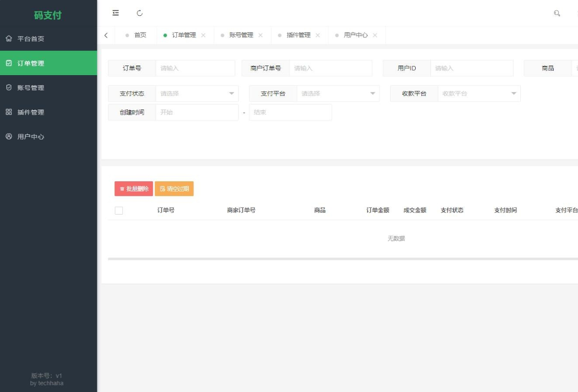
Task: Click the shield icon beside 账号管理
Action: click(9, 88)
